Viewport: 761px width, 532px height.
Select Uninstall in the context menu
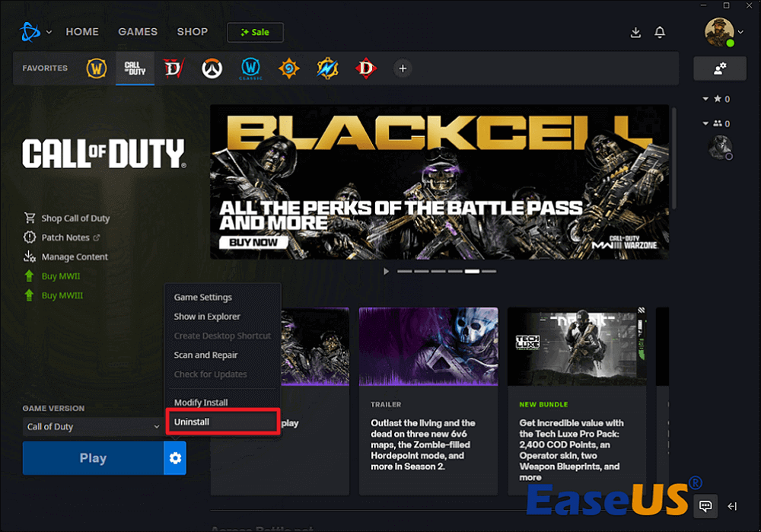pyautogui.click(x=222, y=421)
